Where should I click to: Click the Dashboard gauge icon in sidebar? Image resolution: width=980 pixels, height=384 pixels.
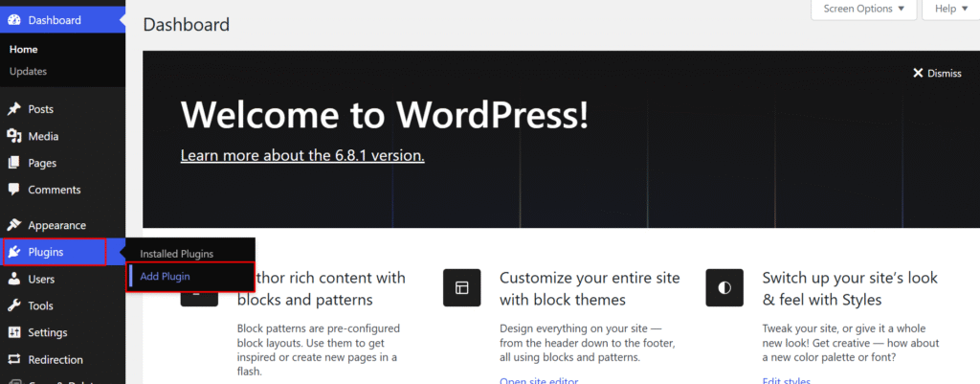[x=13, y=20]
